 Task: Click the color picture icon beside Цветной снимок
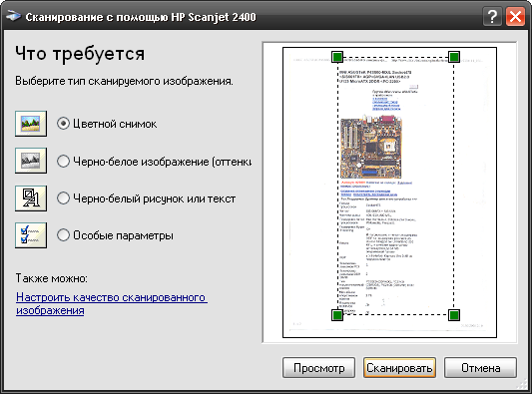(31, 124)
